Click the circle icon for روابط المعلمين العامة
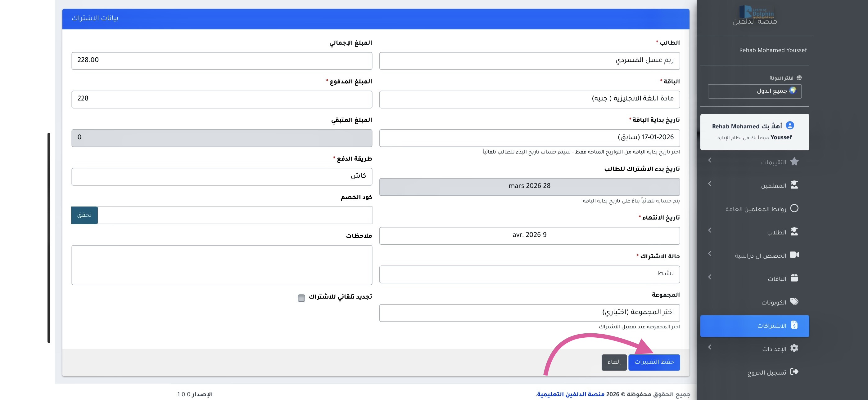 (794, 208)
